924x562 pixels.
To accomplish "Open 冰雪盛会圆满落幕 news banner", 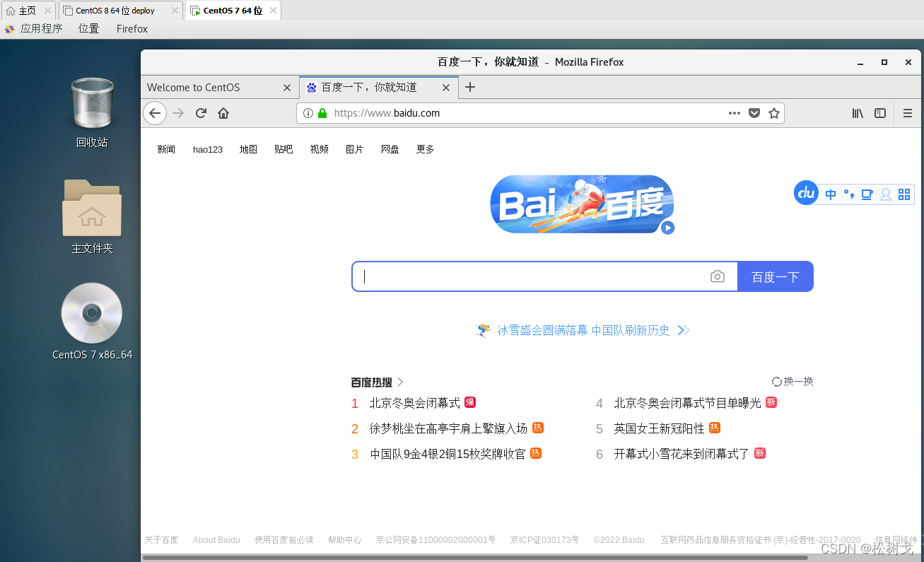I will point(583,330).
